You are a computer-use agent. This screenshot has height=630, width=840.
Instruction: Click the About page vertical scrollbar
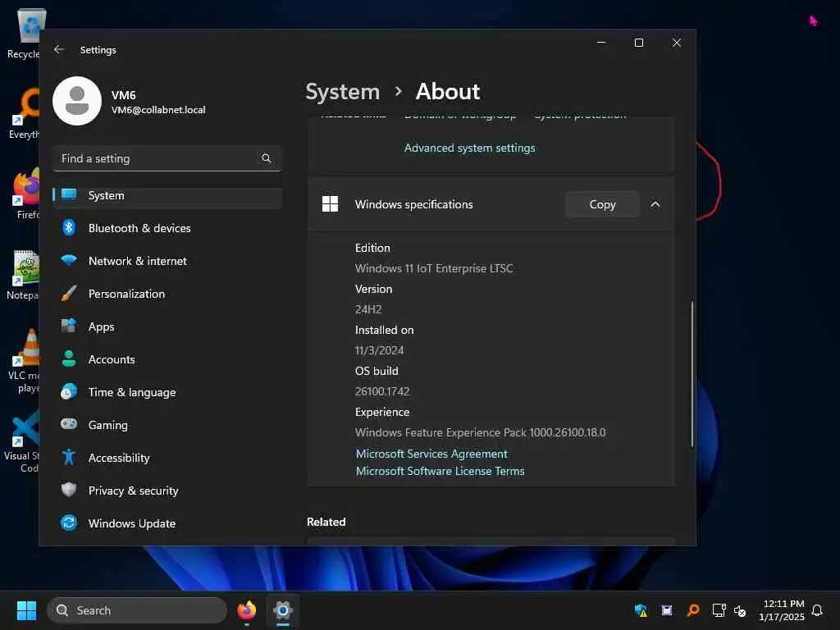click(692, 373)
